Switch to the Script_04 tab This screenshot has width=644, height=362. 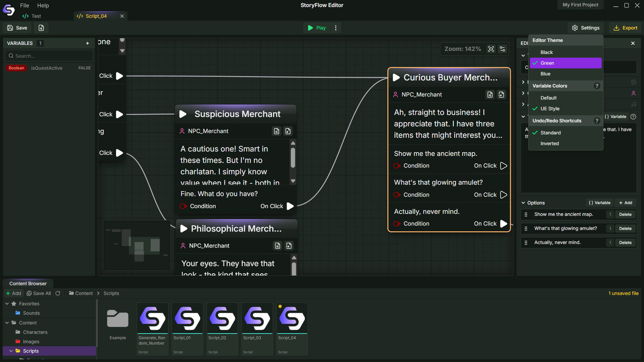click(96, 16)
